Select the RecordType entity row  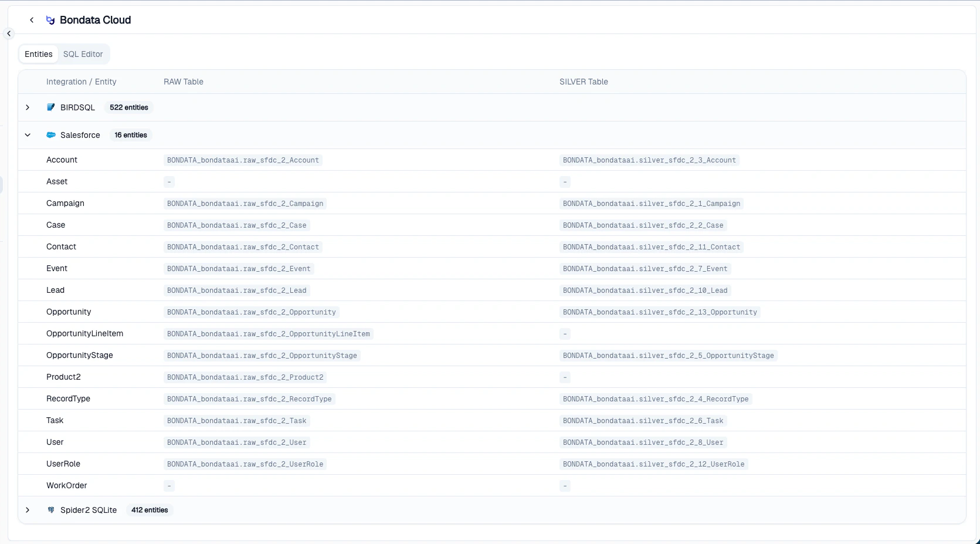pyautogui.click(x=492, y=398)
